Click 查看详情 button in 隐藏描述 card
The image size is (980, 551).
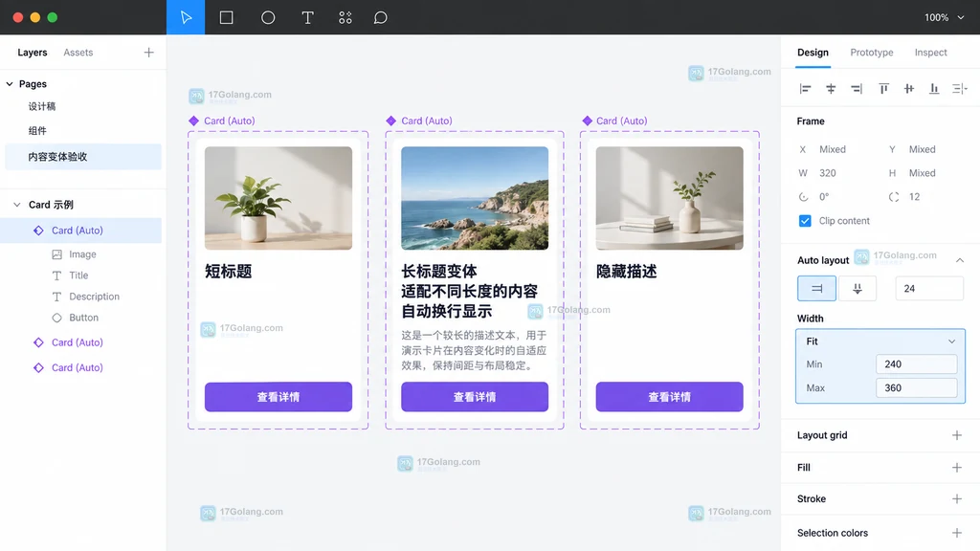click(x=669, y=397)
